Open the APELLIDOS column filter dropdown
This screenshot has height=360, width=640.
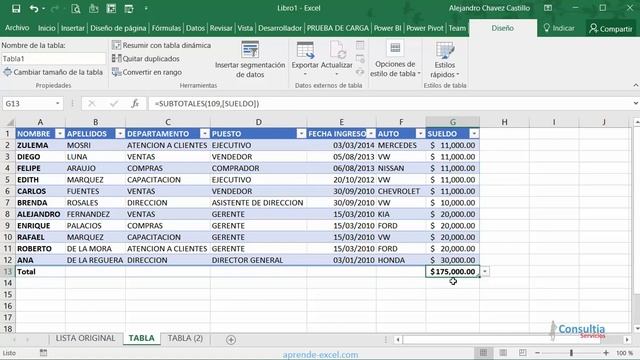(x=120, y=134)
